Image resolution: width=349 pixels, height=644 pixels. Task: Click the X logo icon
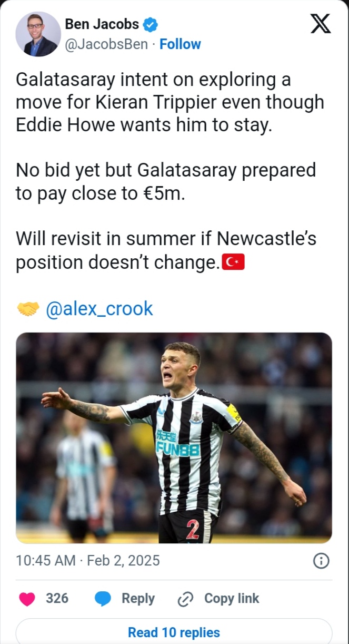coord(321,24)
